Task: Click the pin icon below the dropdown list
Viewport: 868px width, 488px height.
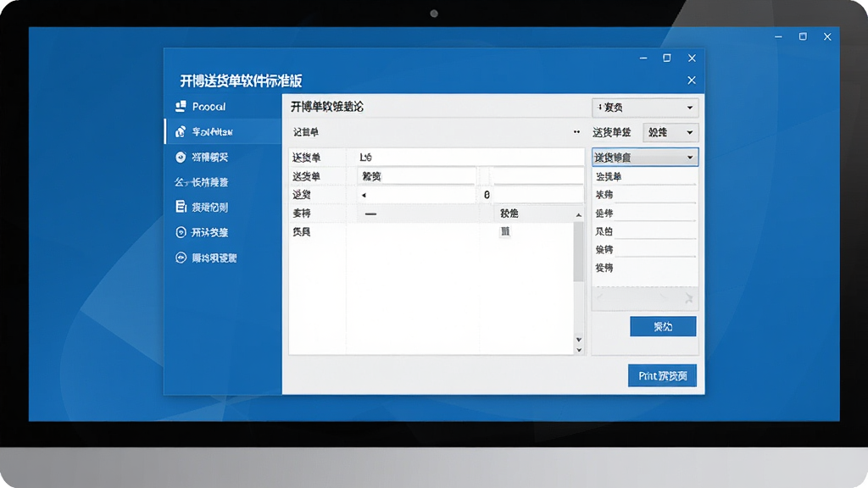Action: coord(688,298)
